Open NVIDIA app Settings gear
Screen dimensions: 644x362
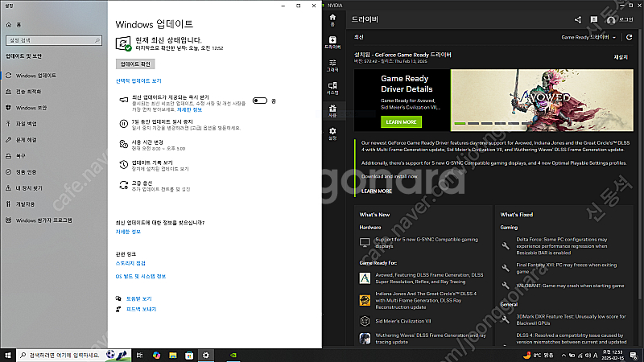point(332,134)
